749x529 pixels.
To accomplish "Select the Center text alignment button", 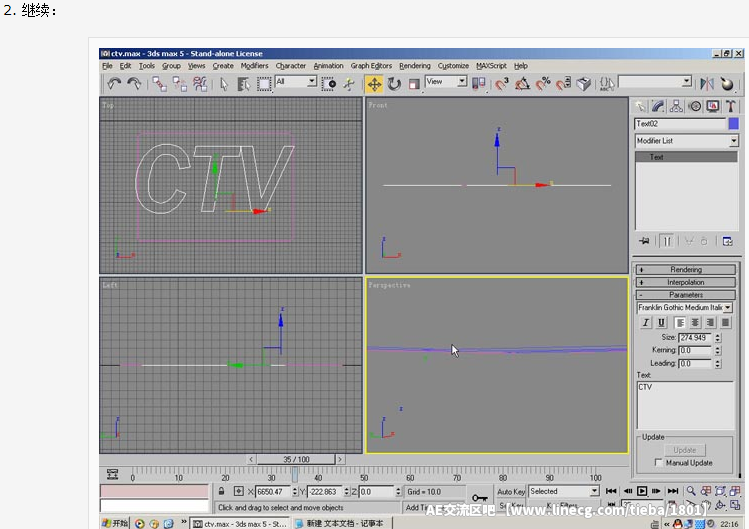I will tap(696, 323).
